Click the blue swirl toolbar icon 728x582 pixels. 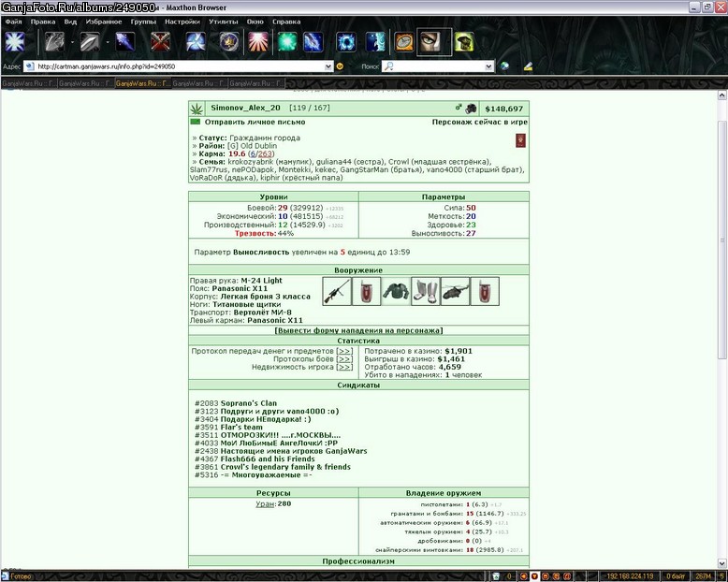(196, 42)
